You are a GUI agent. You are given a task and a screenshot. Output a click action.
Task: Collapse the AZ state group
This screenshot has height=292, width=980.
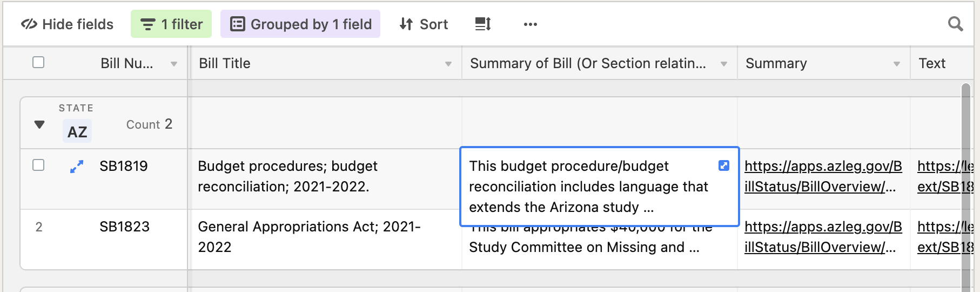(39, 124)
